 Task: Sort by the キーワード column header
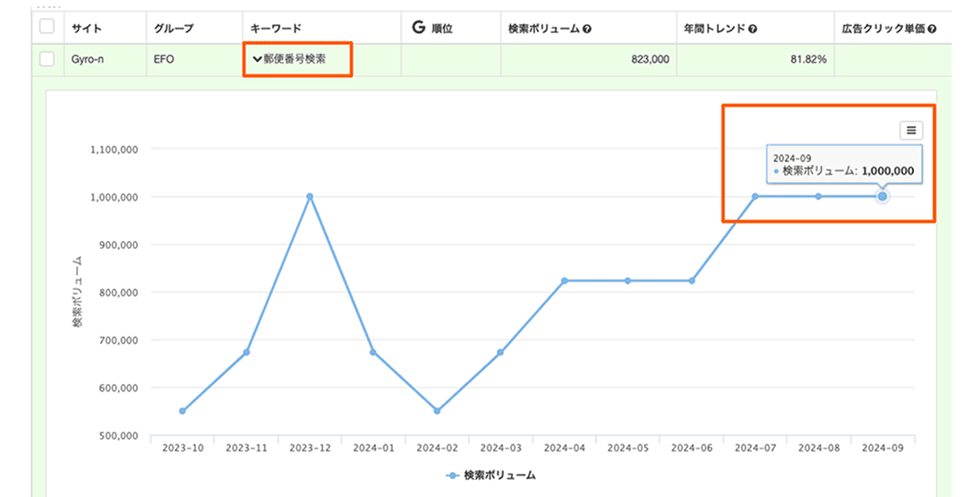(276, 29)
